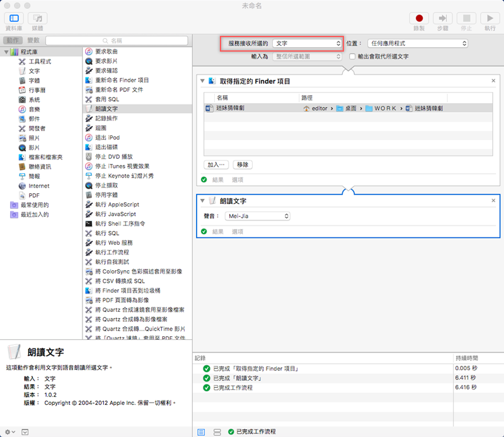This screenshot has width=504, height=437.
Task: Open the gear menu at bottom left
Action: [9, 432]
